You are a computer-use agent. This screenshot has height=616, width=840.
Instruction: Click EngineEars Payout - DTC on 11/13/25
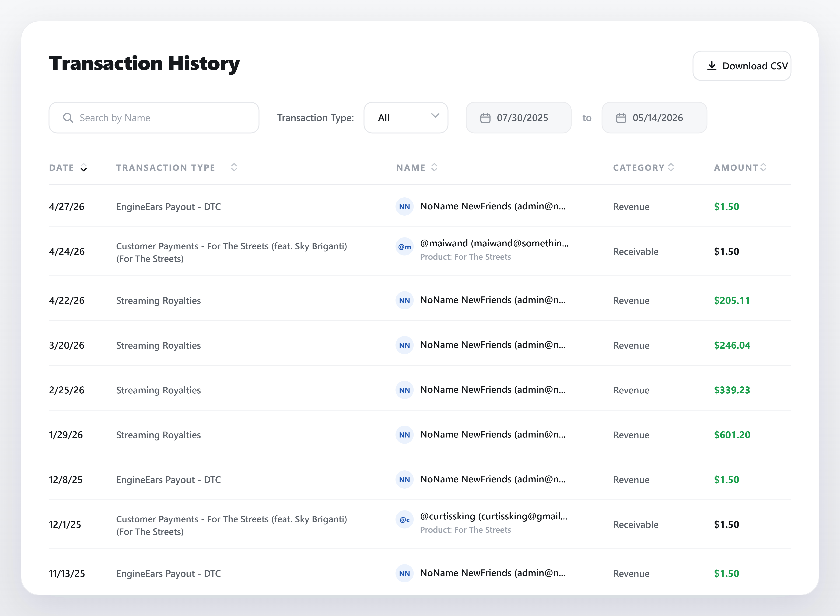click(x=169, y=573)
